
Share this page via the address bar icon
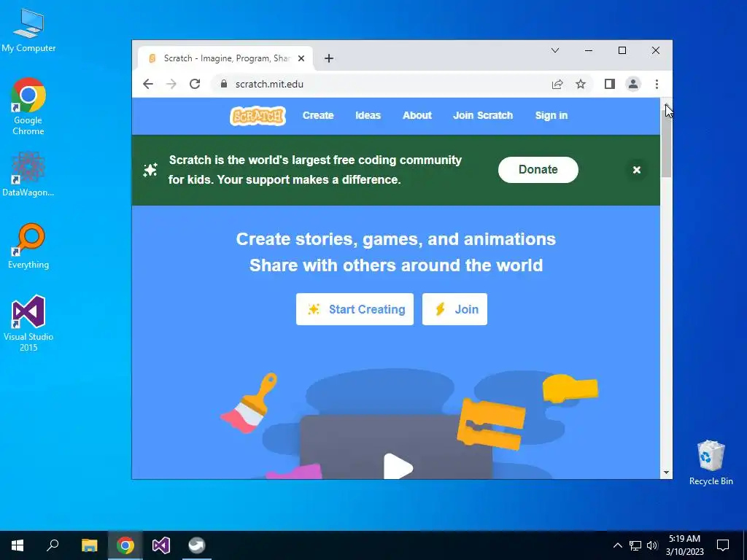[557, 85]
